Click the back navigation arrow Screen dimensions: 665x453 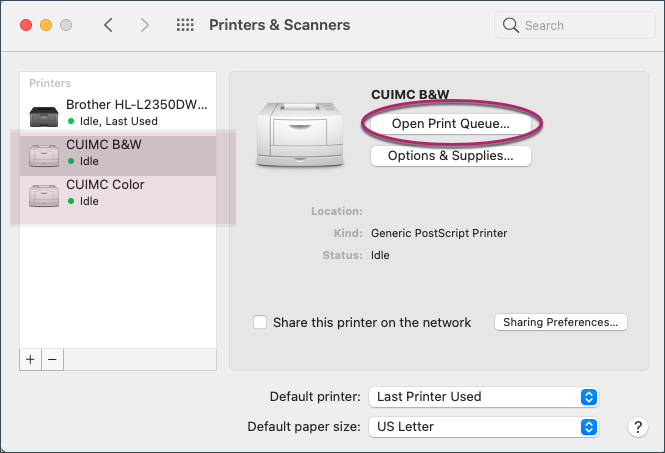pyautogui.click(x=108, y=25)
